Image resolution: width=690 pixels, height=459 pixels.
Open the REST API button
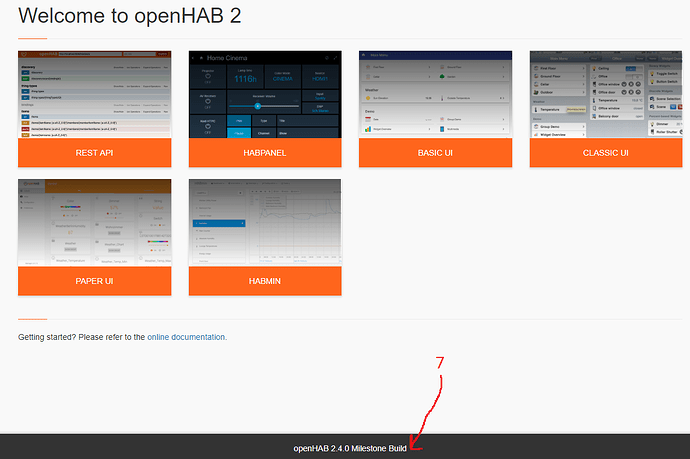94,153
